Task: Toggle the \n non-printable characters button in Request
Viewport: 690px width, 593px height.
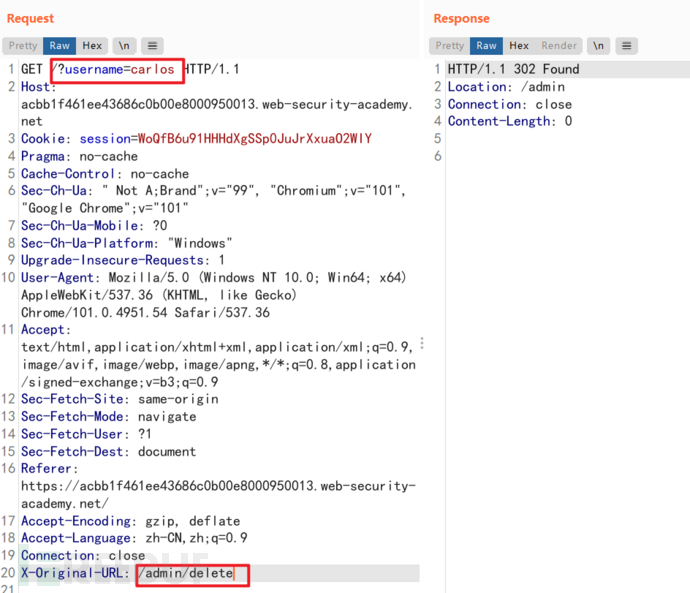Action: click(124, 46)
